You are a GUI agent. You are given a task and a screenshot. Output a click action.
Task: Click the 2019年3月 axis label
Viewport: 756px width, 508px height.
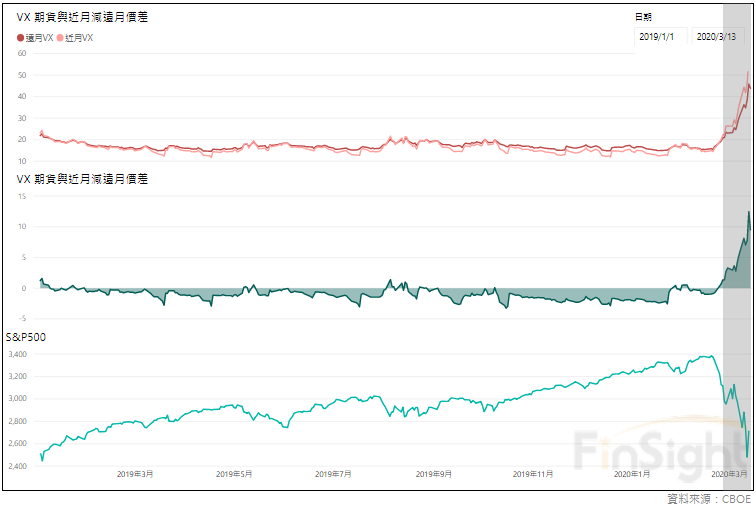click(x=136, y=473)
